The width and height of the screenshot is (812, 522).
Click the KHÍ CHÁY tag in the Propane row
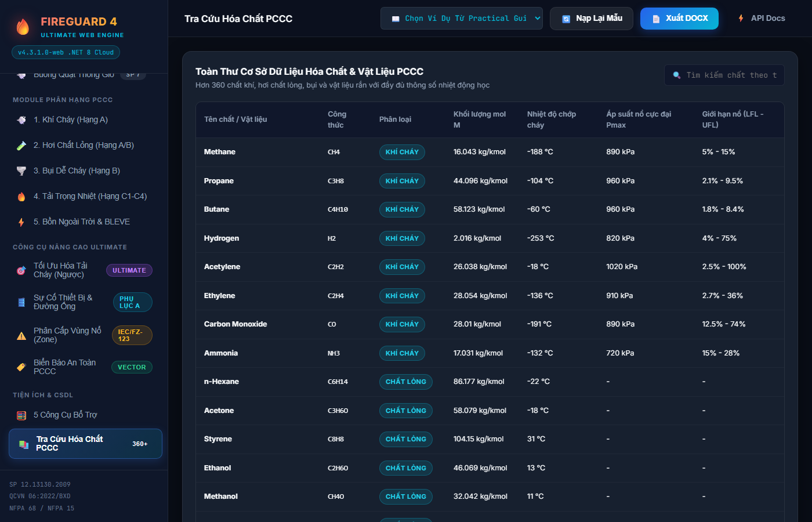click(402, 181)
